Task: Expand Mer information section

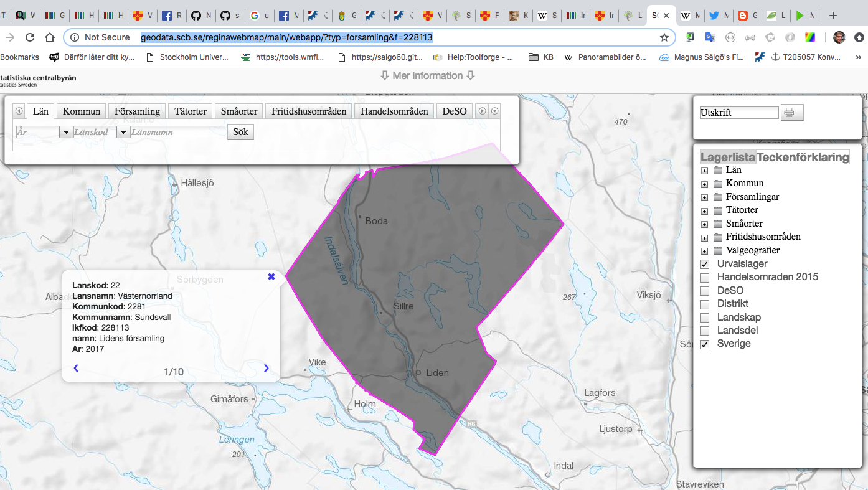Action: pyautogui.click(x=428, y=76)
